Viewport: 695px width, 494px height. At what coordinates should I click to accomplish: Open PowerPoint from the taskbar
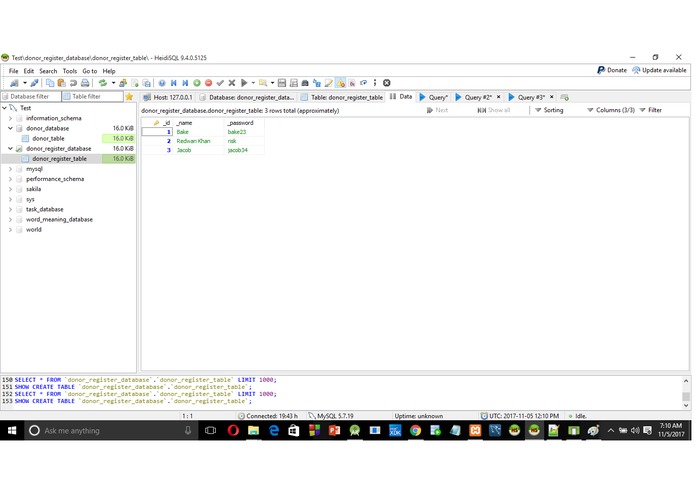(x=334, y=430)
